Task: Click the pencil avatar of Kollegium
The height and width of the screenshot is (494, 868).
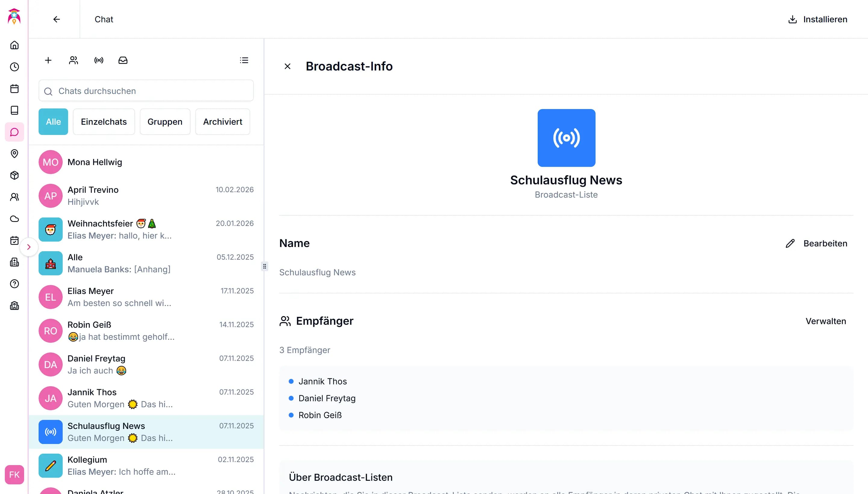Action: [x=51, y=465]
